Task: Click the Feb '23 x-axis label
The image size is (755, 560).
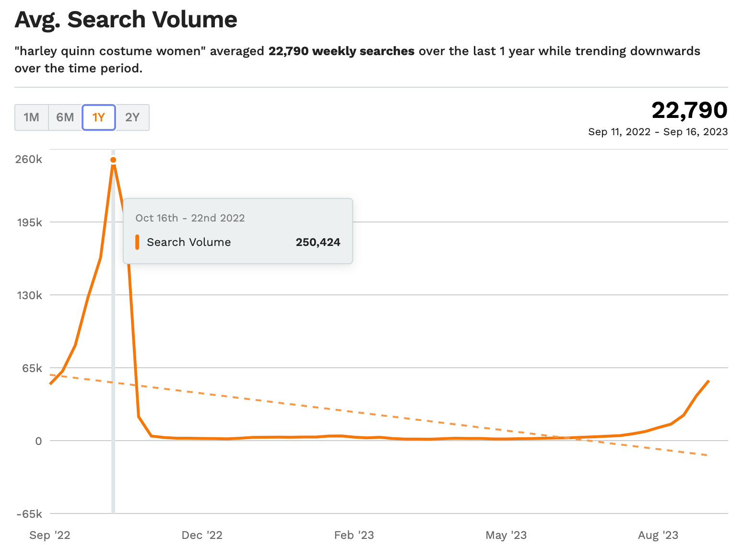Action: tap(354, 536)
